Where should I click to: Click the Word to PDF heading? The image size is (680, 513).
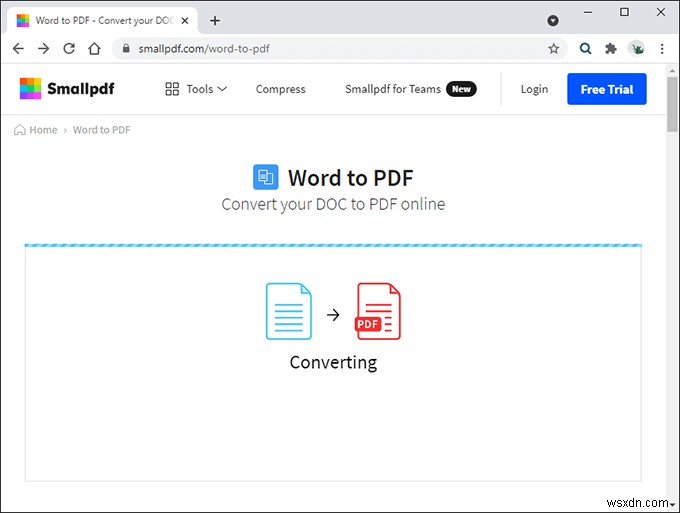coord(350,177)
